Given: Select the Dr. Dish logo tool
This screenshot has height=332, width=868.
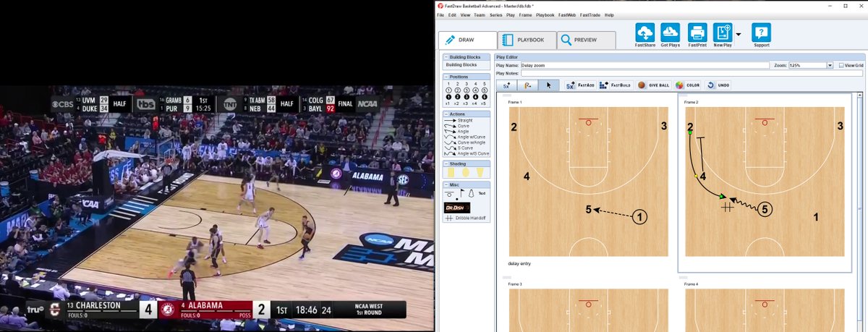Looking at the screenshot, I should point(456,207).
